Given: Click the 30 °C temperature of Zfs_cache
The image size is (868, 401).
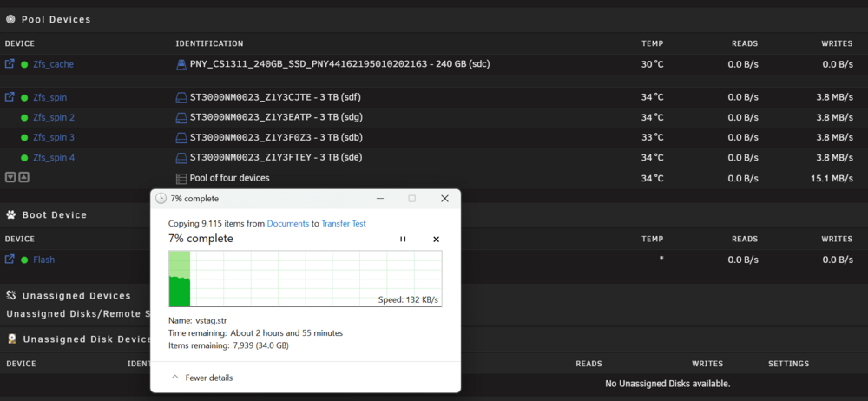Looking at the screenshot, I should click(652, 64).
